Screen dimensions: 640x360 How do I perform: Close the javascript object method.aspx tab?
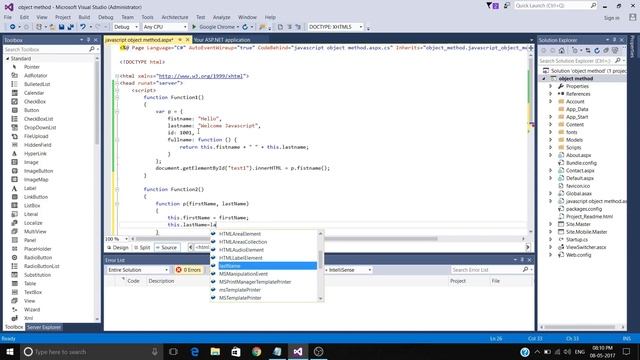[188, 40]
